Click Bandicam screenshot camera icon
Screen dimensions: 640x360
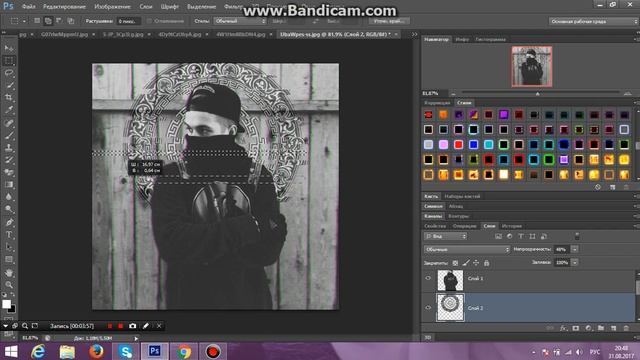pyautogui.click(x=133, y=326)
